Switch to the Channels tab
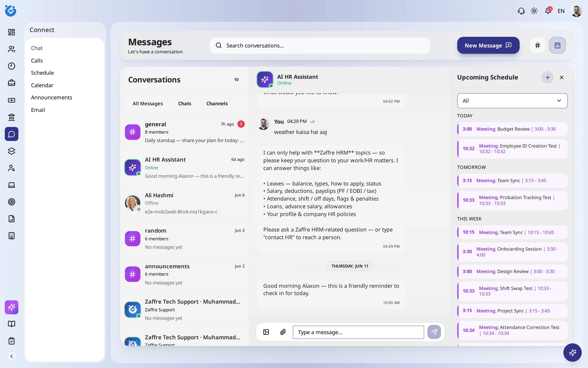Screen dimensions: 588x368 coord(217,103)
